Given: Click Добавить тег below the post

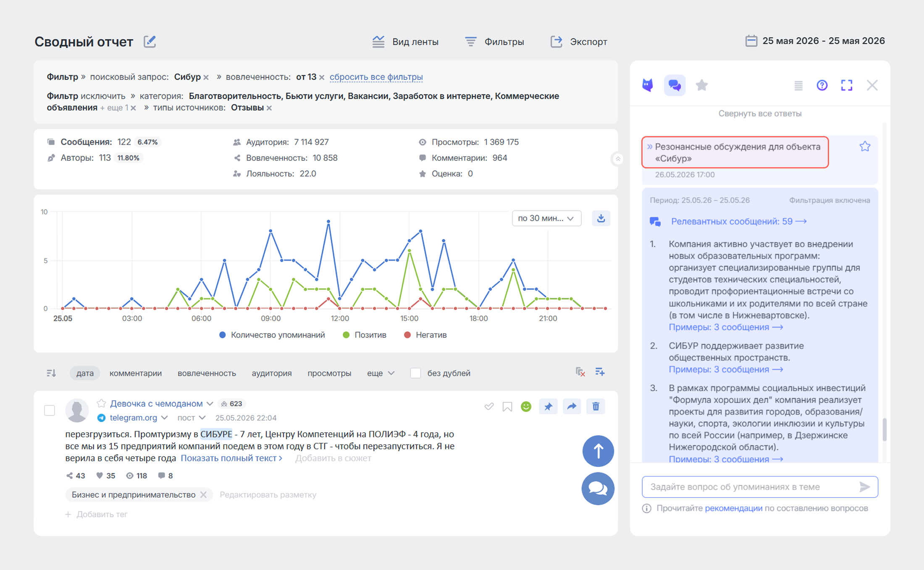Looking at the screenshot, I should tap(97, 515).
